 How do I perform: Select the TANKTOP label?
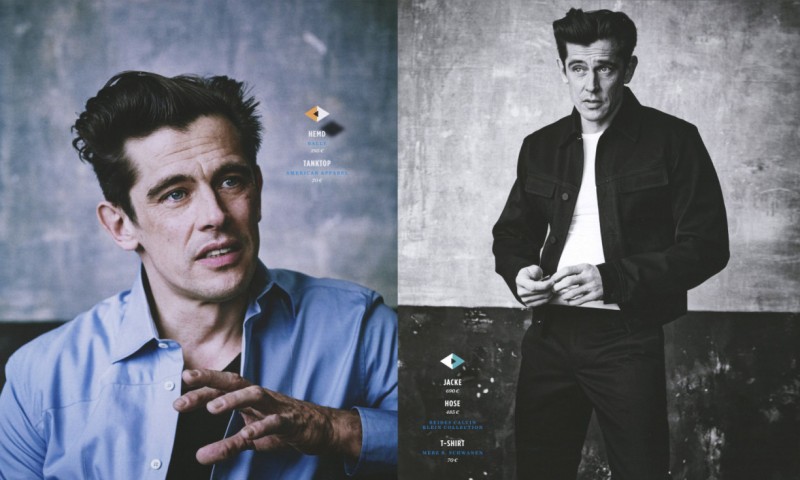(x=317, y=161)
